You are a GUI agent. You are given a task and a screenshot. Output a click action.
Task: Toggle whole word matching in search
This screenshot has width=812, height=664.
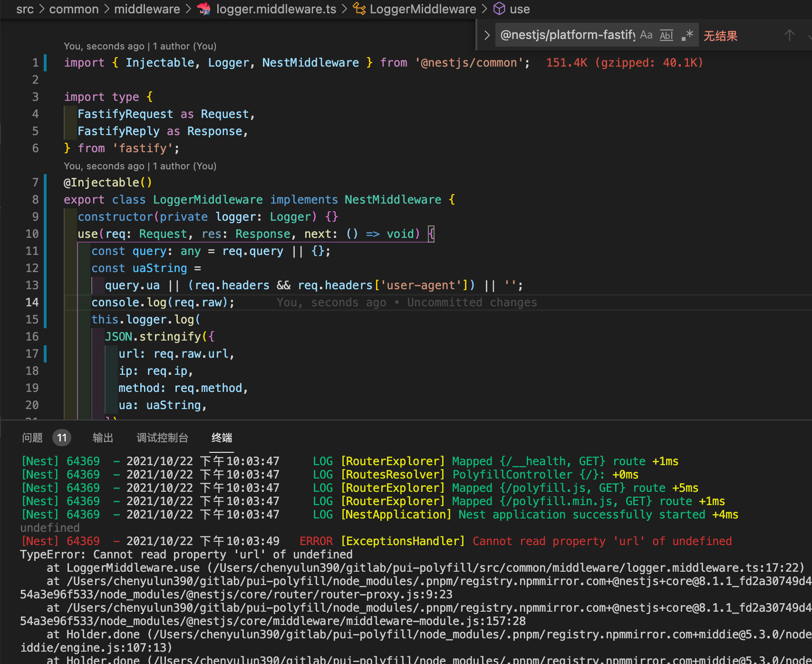pos(666,35)
